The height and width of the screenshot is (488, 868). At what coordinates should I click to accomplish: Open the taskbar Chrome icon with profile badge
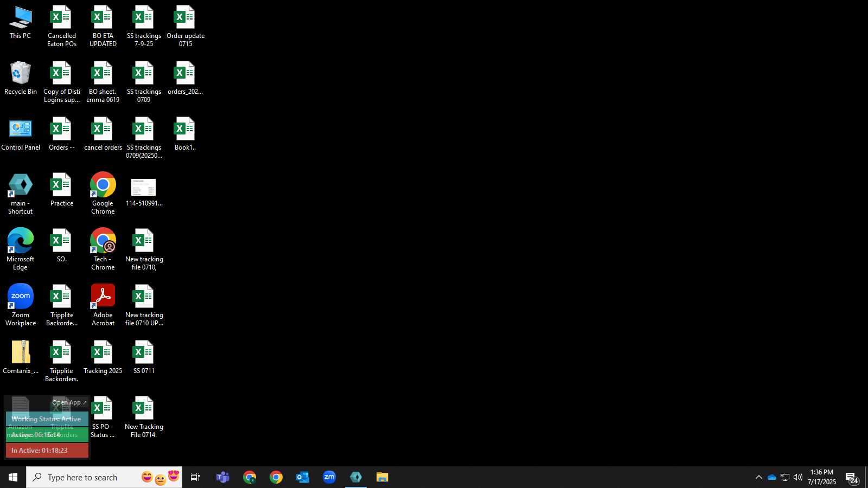[250, 477]
